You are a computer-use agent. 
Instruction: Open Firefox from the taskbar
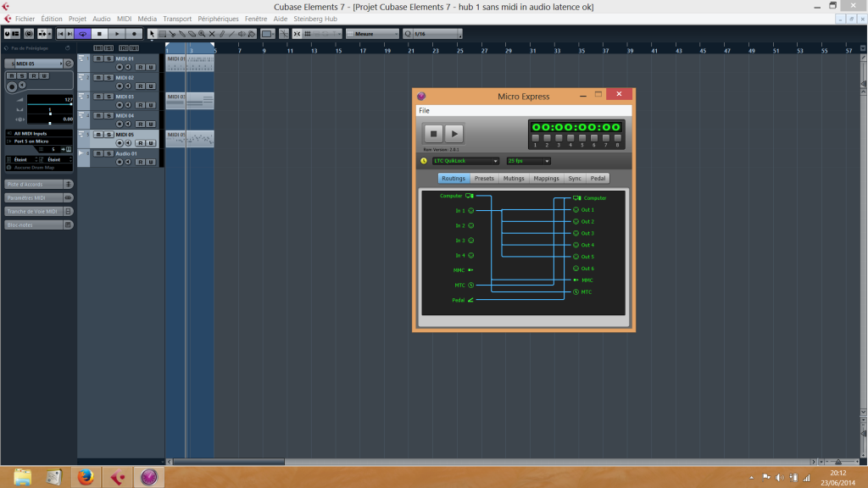click(x=86, y=477)
